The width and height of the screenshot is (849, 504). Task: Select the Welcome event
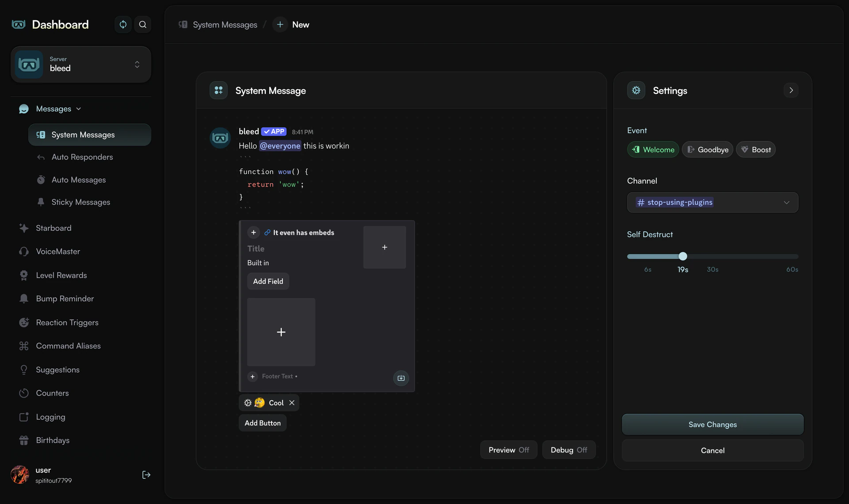tap(653, 149)
